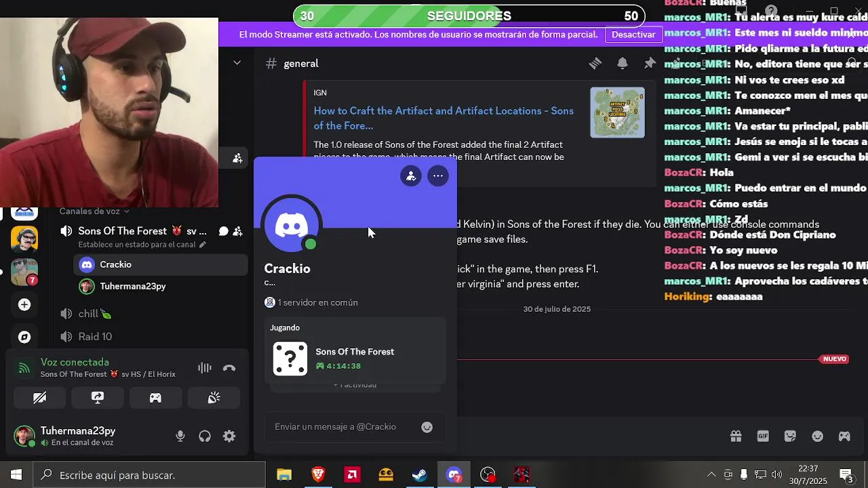Click Desactivar streamer mode button

pyautogui.click(x=633, y=34)
